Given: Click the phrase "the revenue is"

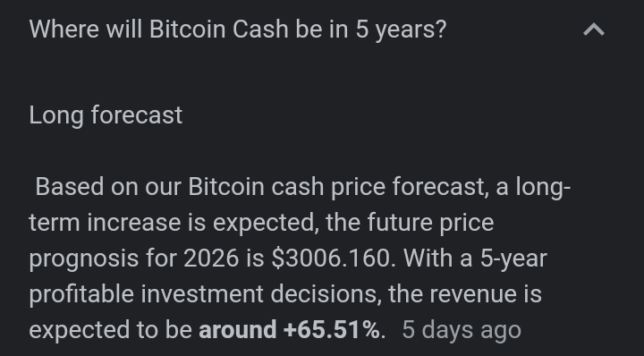Looking at the screenshot, I should click(465, 294).
